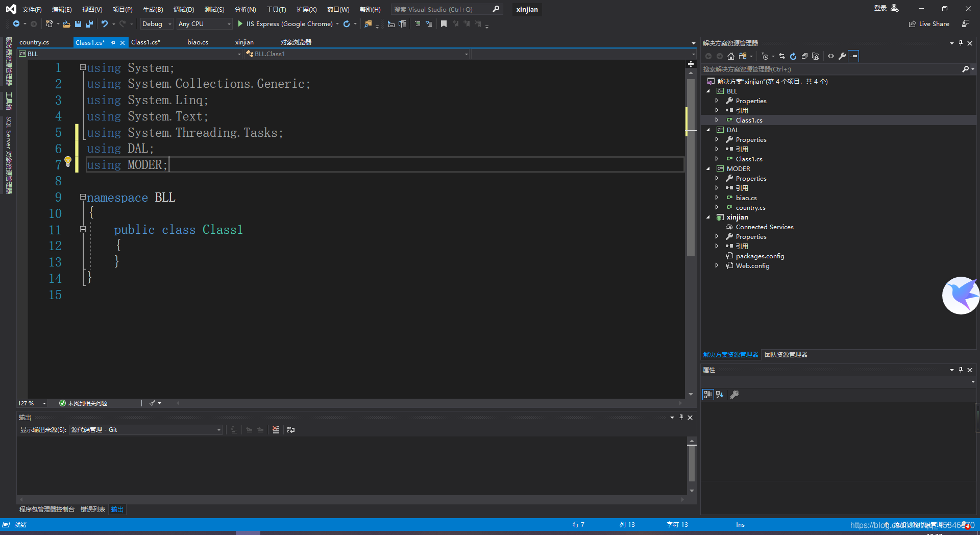Start IIS Express with green play button
This screenshot has width=980, height=535.
pos(240,24)
